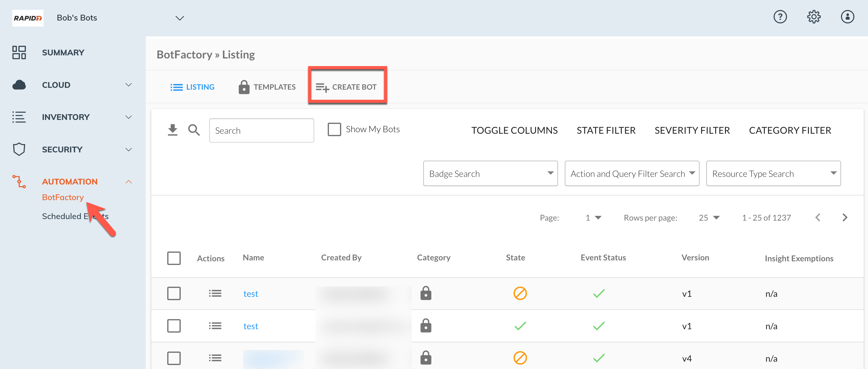Screen dimensions: 868x369
Task: Open the Scheduled Events sidebar link
Action: click(62, 216)
